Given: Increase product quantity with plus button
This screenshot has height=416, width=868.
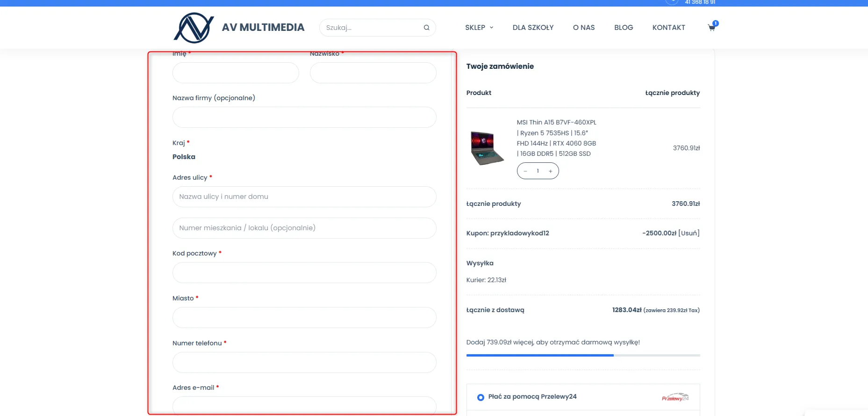Looking at the screenshot, I should click(x=551, y=171).
